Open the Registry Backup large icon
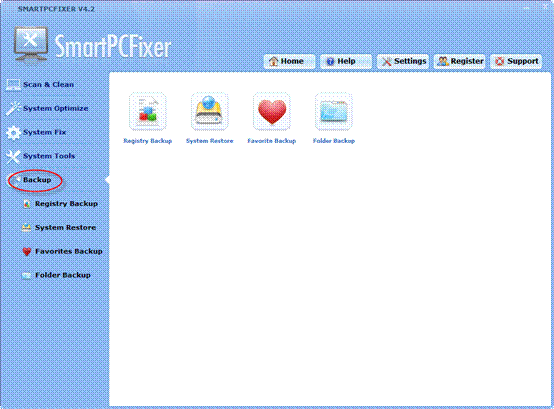The width and height of the screenshot is (554, 409). (148, 112)
